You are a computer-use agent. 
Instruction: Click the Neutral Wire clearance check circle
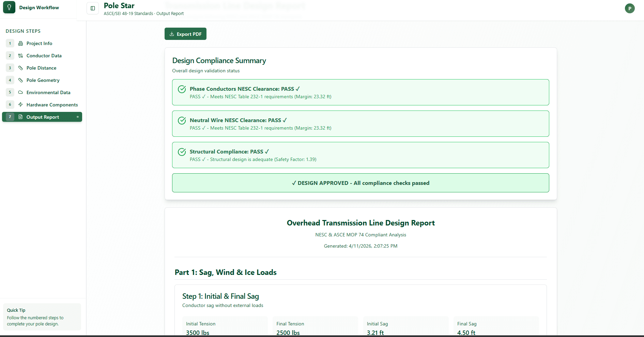(x=182, y=120)
